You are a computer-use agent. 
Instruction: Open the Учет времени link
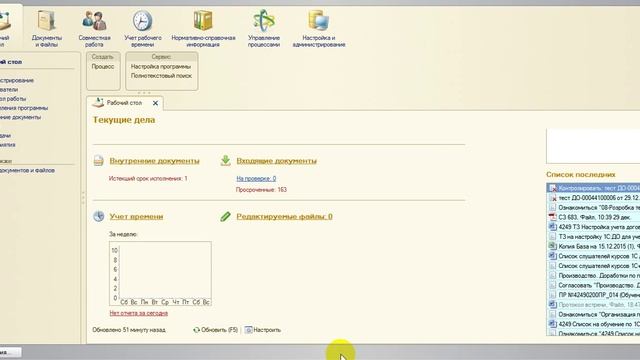click(x=136, y=217)
